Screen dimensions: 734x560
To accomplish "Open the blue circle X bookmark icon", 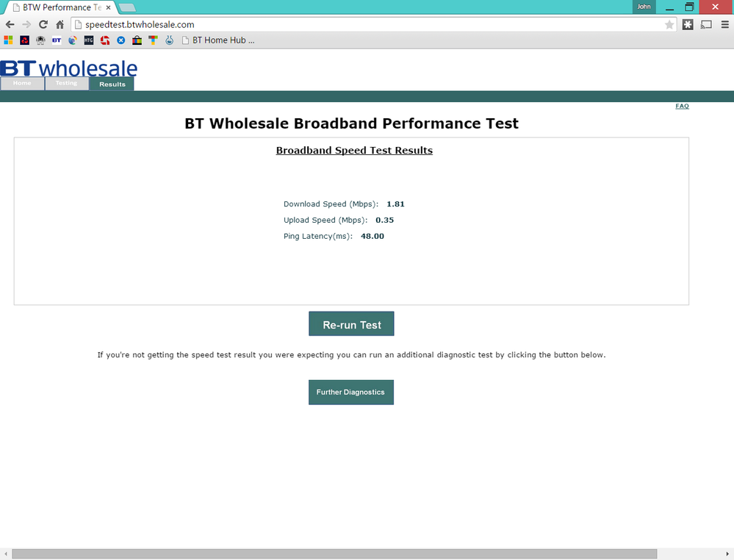I will [x=120, y=40].
